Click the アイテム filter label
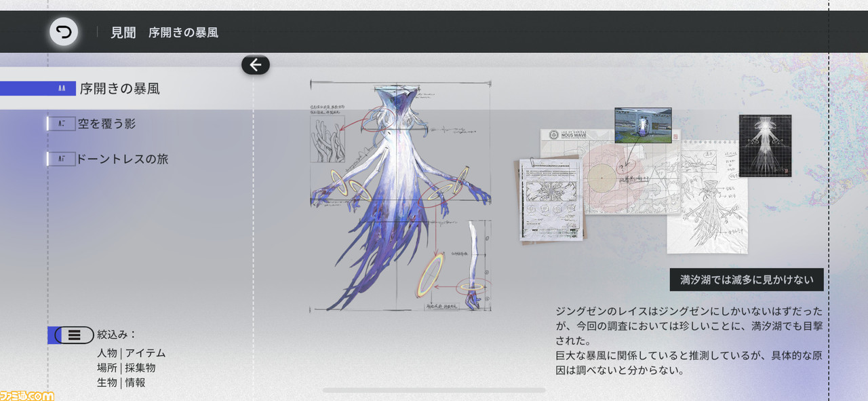 pyautogui.click(x=145, y=353)
